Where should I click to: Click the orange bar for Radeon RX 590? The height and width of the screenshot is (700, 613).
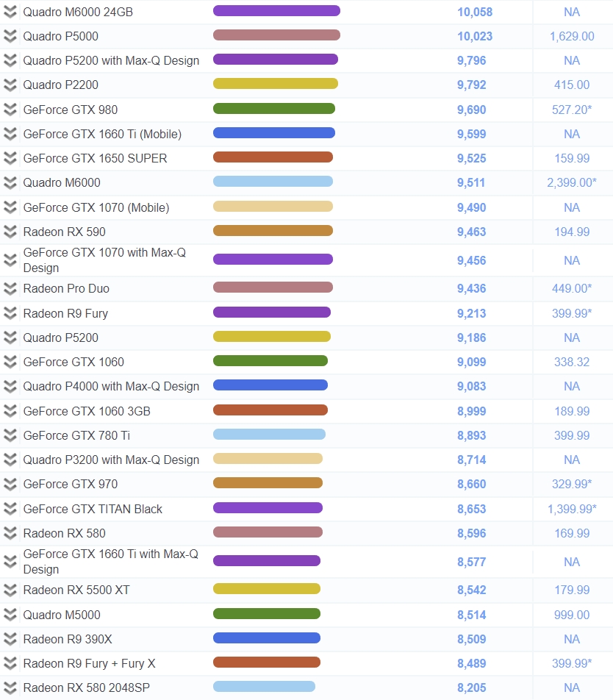point(273,231)
